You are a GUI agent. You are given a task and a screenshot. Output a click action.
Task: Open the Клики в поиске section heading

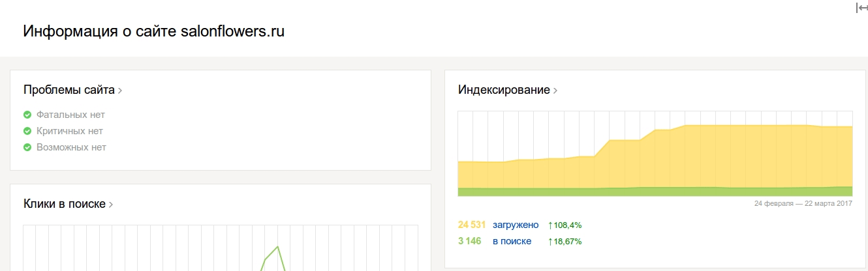coord(64,204)
